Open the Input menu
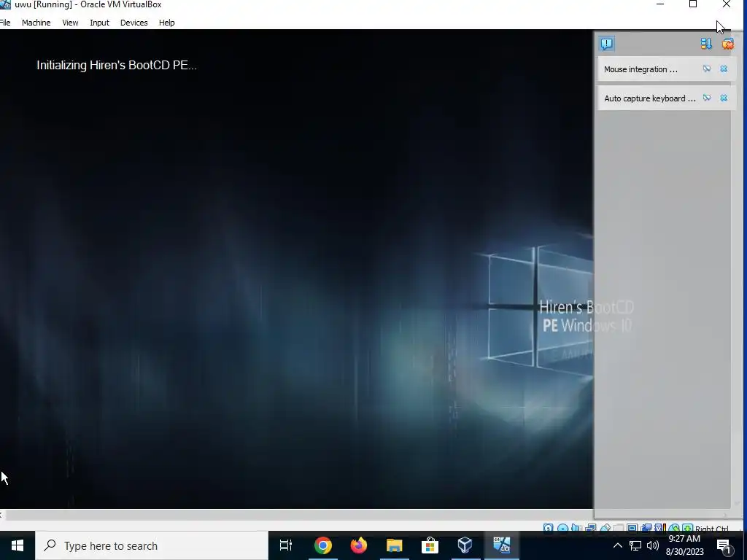747x560 pixels. point(99,23)
